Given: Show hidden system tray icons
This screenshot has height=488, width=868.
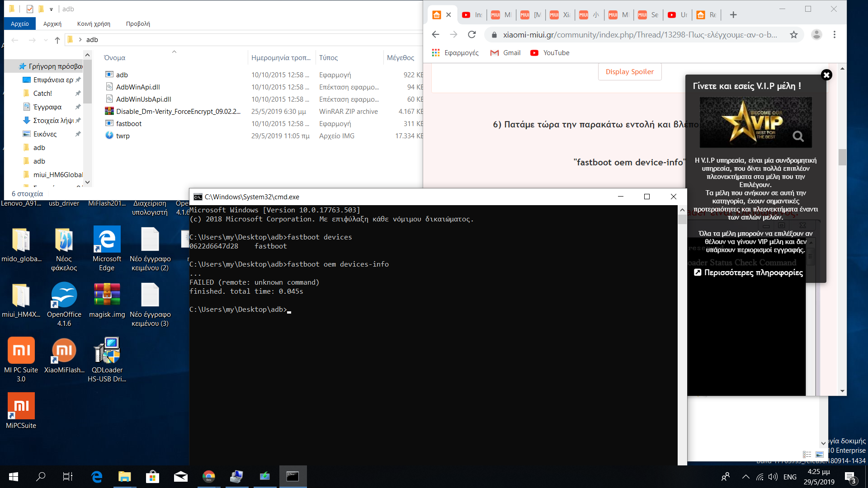Looking at the screenshot, I should click(746, 477).
